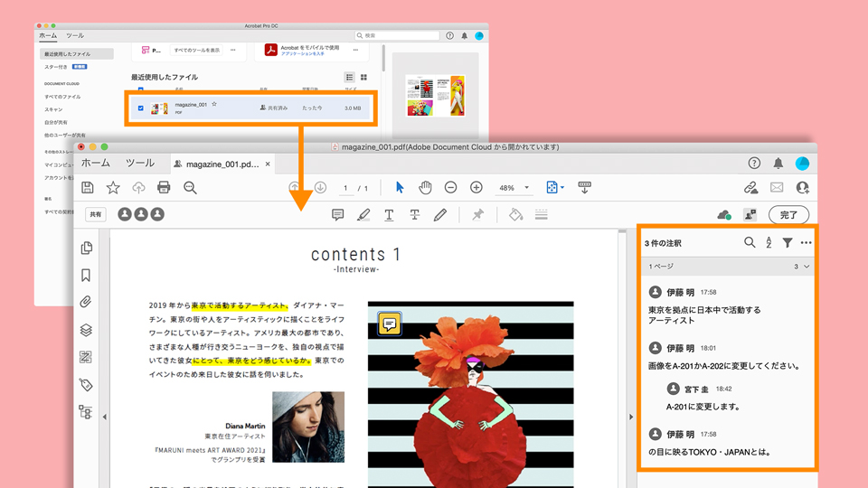This screenshot has height=488, width=868.
Task: Open account avatar in front window
Action: 802,164
